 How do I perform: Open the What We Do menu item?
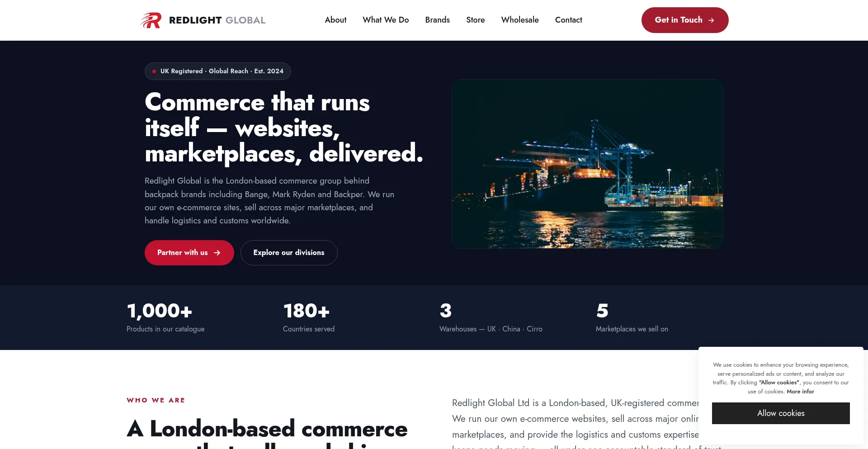pos(386,20)
